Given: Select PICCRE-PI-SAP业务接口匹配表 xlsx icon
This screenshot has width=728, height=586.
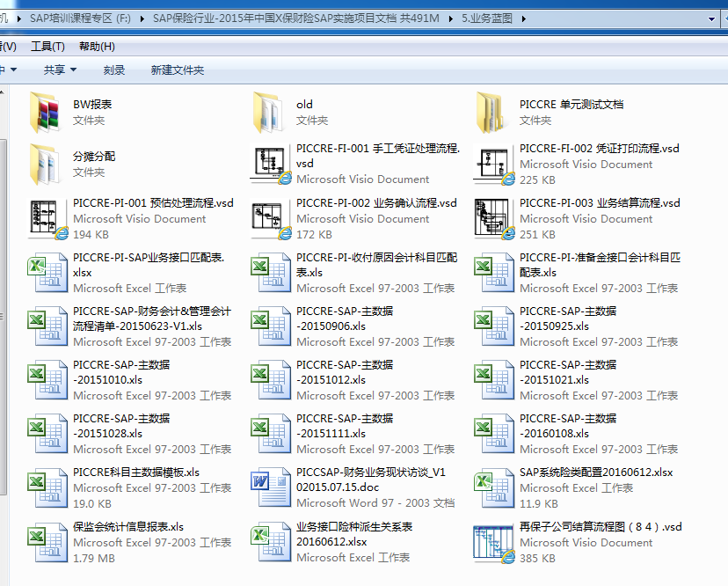Looking at the screenshot, I should click(x=47, y=273).
